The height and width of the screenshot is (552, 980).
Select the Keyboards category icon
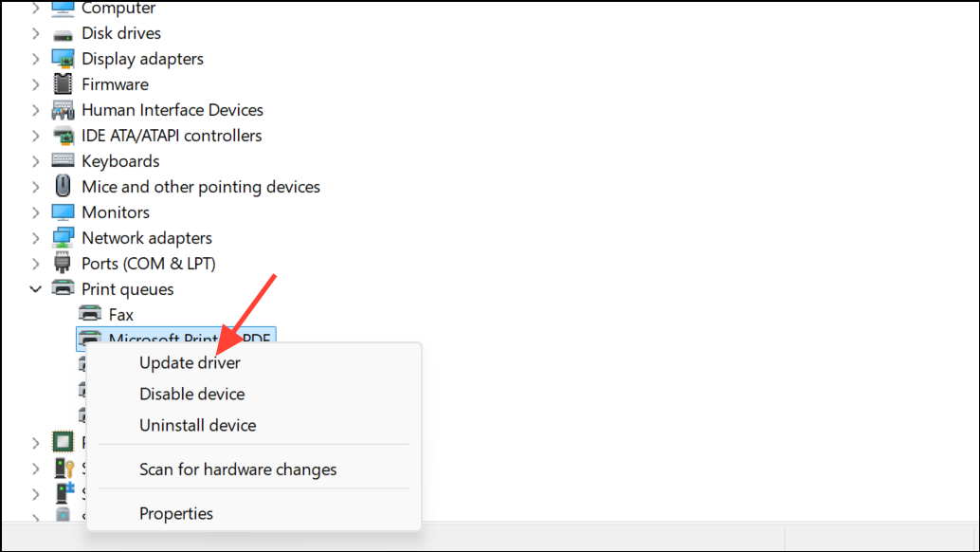(x=63, y=160)
